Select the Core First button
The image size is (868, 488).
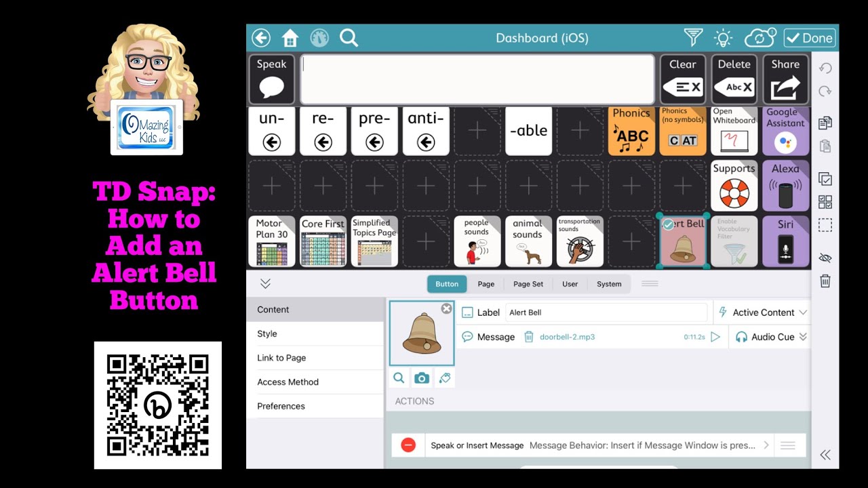click(x=323, y=241)
